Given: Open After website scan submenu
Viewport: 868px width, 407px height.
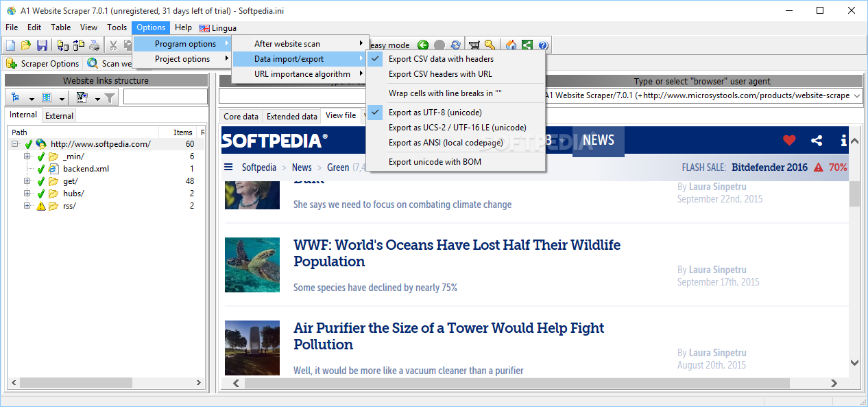Looking at the screenshot, I should pyautogui.click(x=300, y=44).
